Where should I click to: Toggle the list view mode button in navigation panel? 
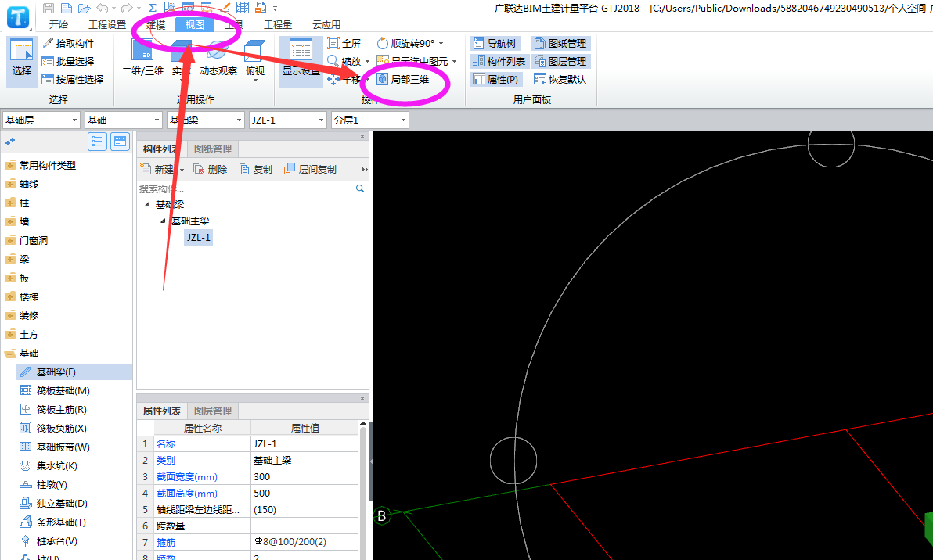[97, 142]
